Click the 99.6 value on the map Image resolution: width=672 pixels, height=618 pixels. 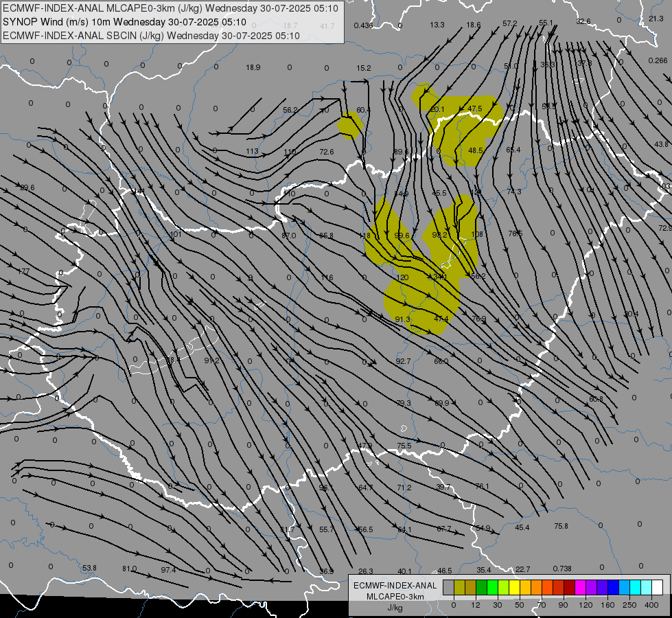[x=402, y=236]
